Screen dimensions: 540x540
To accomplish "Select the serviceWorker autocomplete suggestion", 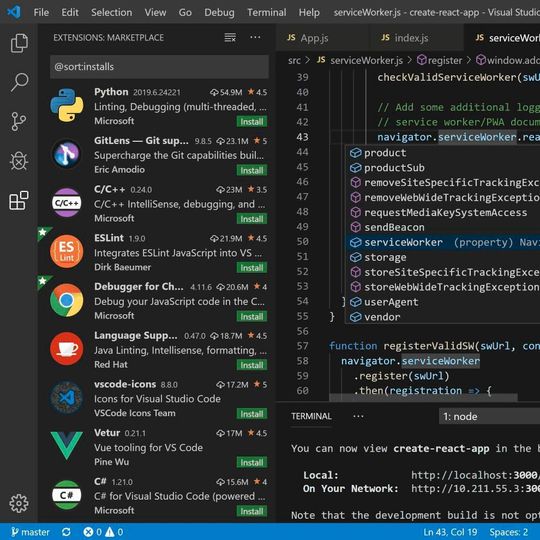I will [444, 242].
